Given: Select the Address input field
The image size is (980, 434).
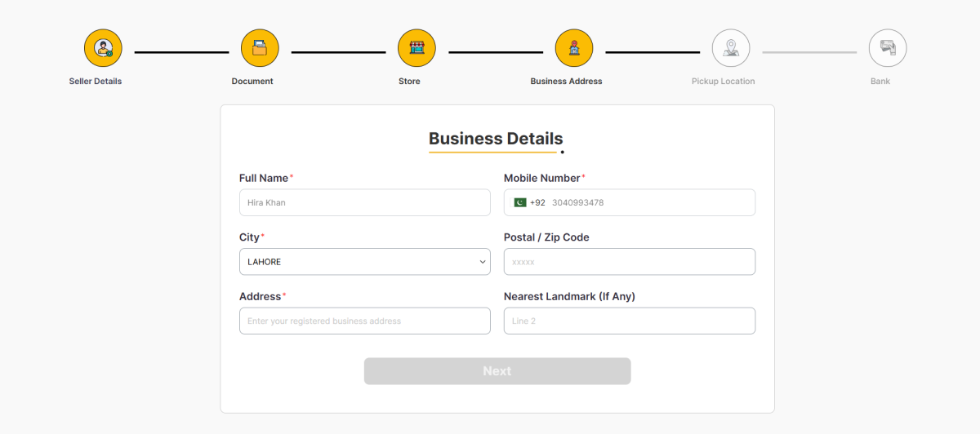Looking at the screenshot, I should coord(365,321).
